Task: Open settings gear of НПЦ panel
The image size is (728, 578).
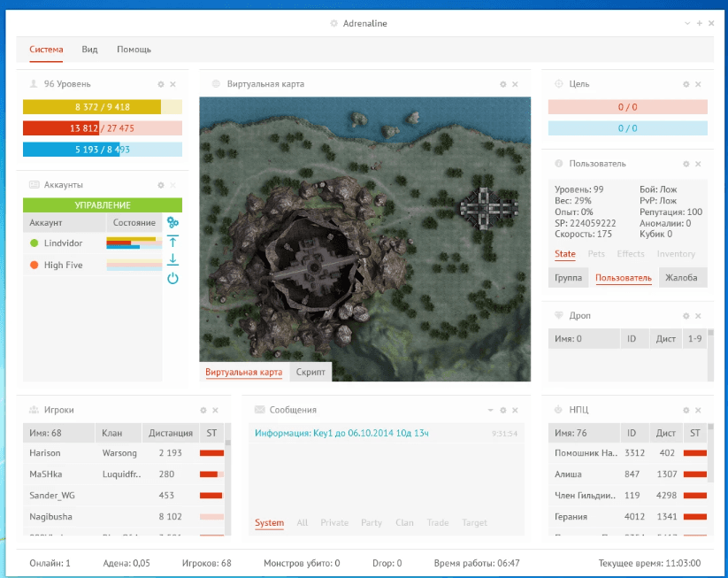Action: tap(686, 411)
